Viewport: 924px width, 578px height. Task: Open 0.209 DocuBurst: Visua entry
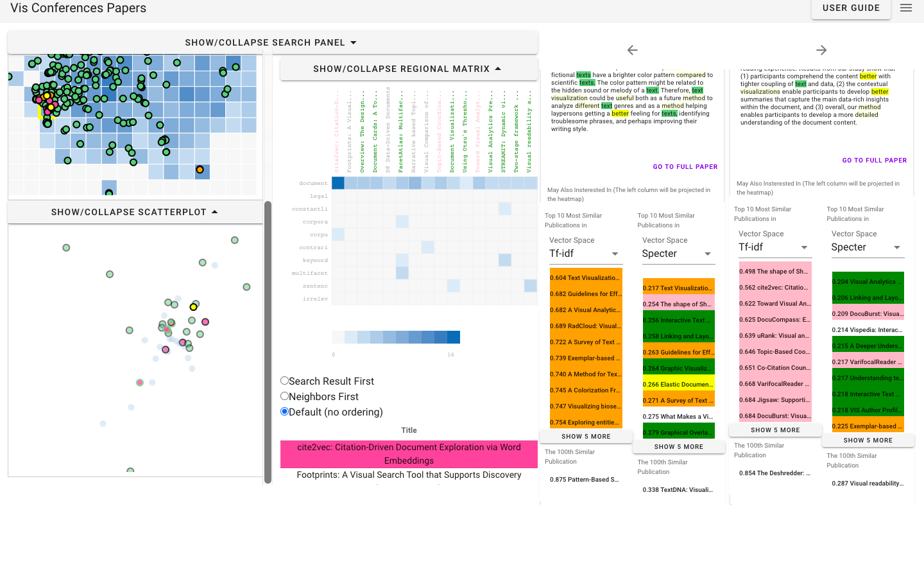868,314
